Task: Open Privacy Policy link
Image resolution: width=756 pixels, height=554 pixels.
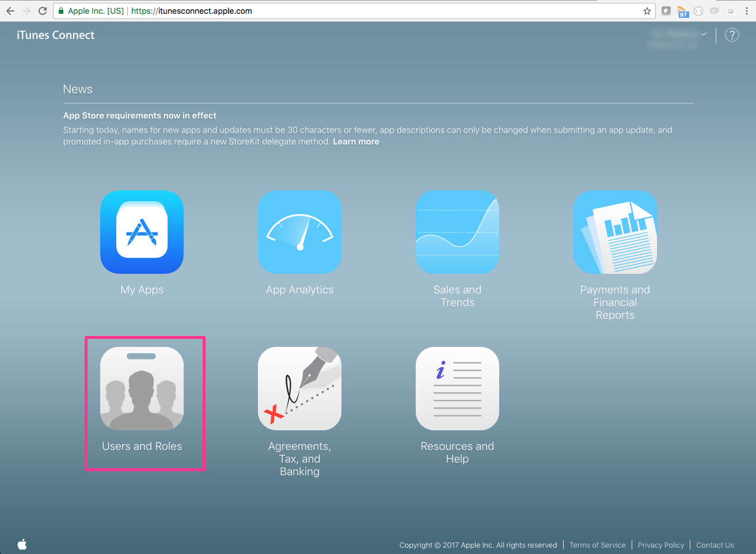Action: pos(661,545)
